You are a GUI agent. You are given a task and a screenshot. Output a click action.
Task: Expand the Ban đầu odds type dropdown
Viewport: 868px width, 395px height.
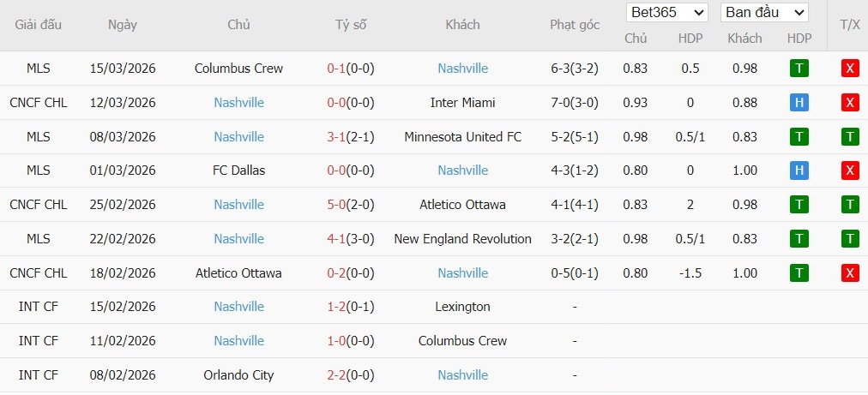pyautogui.click(x=765, y=13)
